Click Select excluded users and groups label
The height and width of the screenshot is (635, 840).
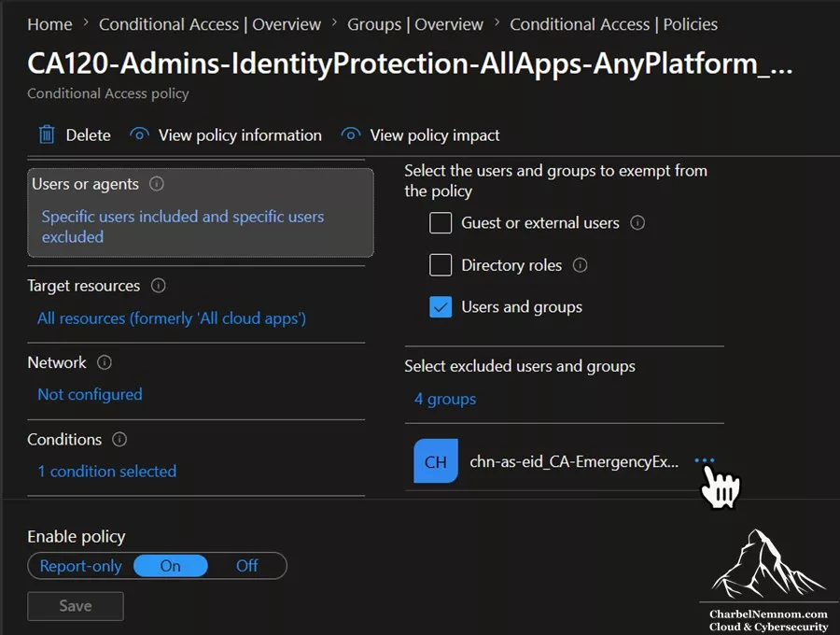(x=520, y=366)
